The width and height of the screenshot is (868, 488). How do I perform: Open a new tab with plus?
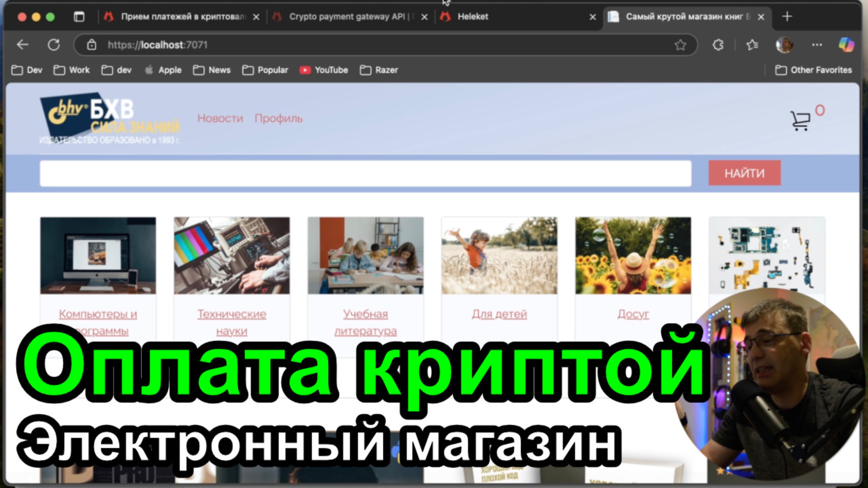pos(787,17)
